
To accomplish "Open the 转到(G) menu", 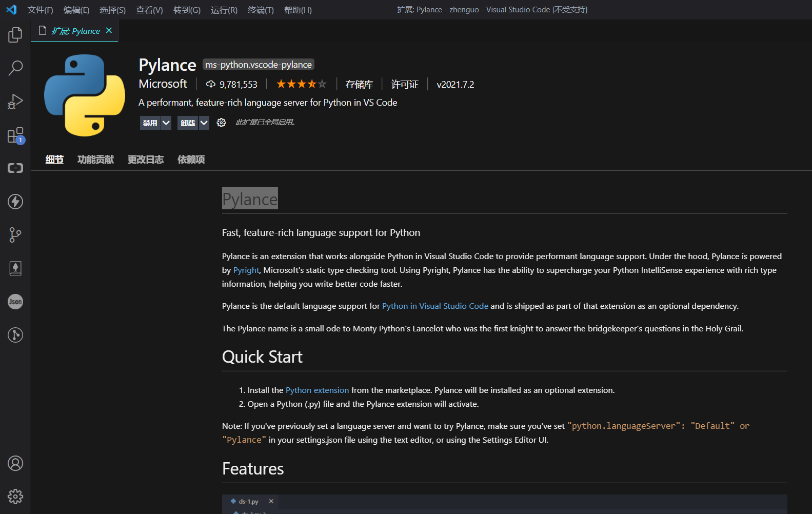I will (187, 10).
